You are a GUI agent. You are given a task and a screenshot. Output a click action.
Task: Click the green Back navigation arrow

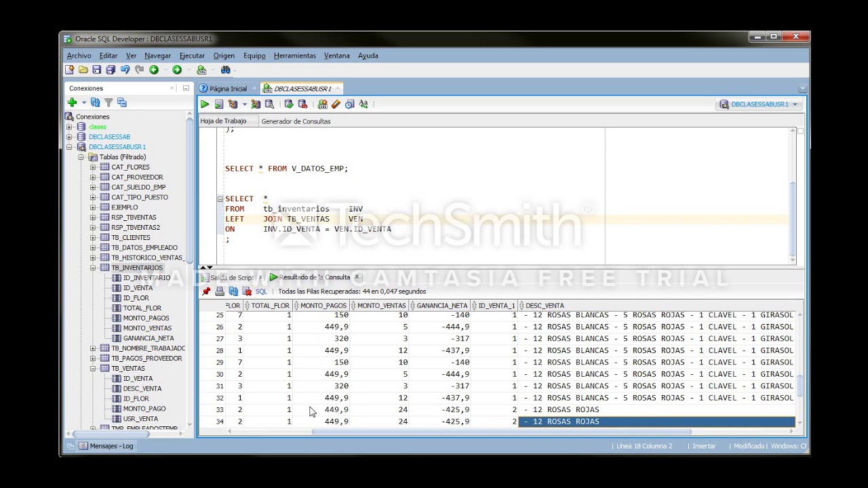coord(154,70)
